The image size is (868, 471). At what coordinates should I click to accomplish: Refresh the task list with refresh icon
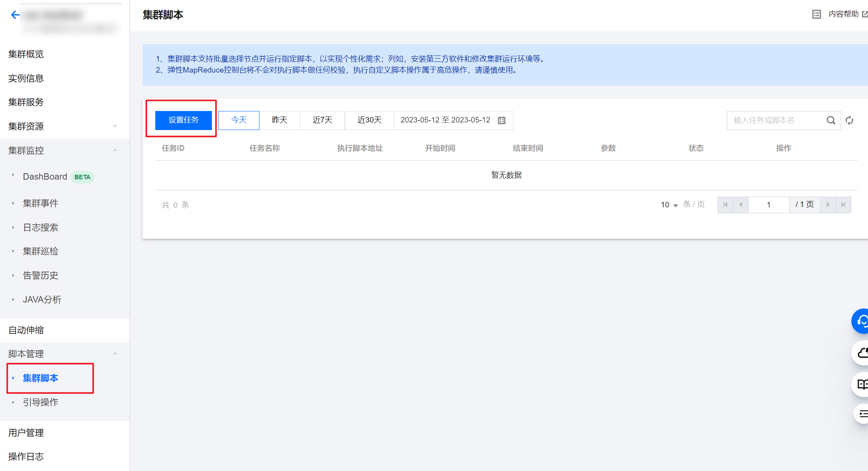coord(849,120)
